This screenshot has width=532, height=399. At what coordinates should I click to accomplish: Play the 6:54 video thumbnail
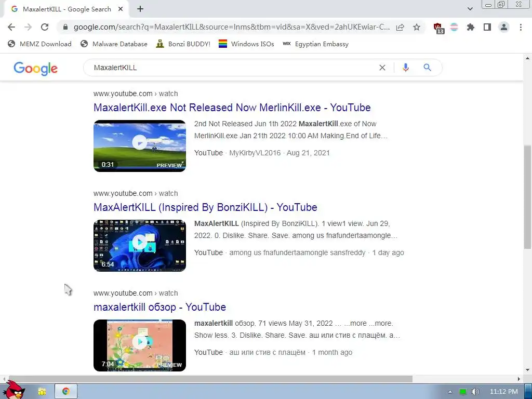(140, 246)
